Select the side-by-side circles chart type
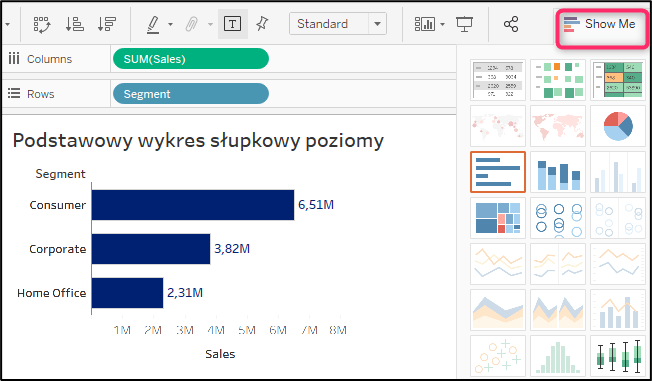Image resolution: width=652 pixels, height=381 pixels. coord(618,218)
